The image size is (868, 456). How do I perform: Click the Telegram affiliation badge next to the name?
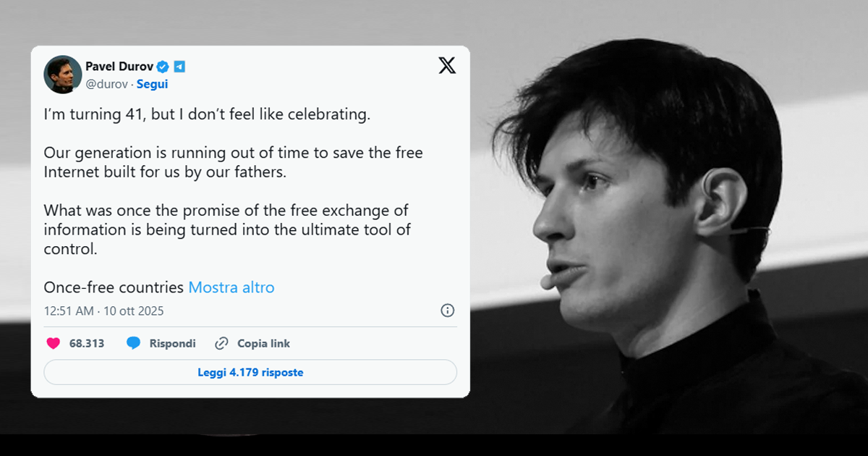pos(179,67)
